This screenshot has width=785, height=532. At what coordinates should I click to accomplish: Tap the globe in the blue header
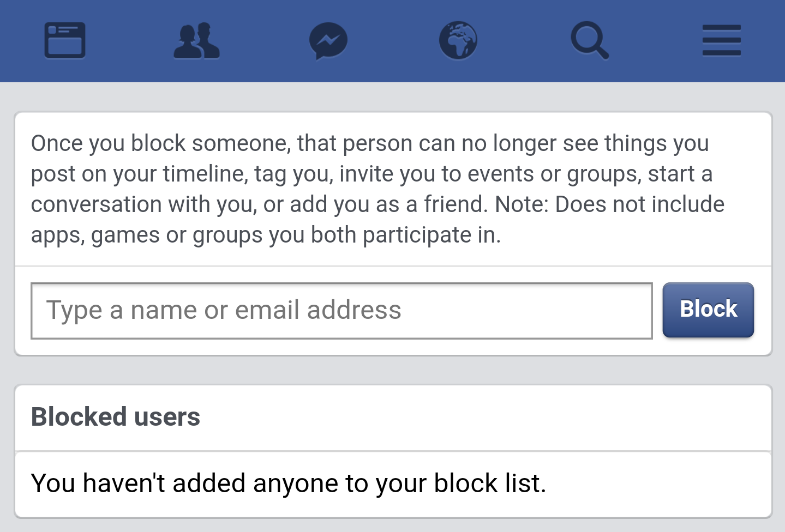coord(458,40)
